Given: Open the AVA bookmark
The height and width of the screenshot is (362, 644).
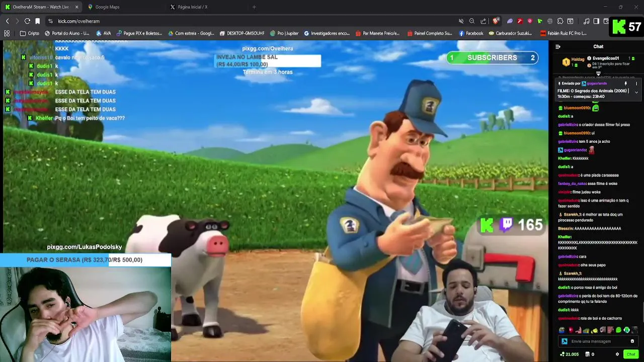Looking at the screenshot, I should tap(104, 33).
